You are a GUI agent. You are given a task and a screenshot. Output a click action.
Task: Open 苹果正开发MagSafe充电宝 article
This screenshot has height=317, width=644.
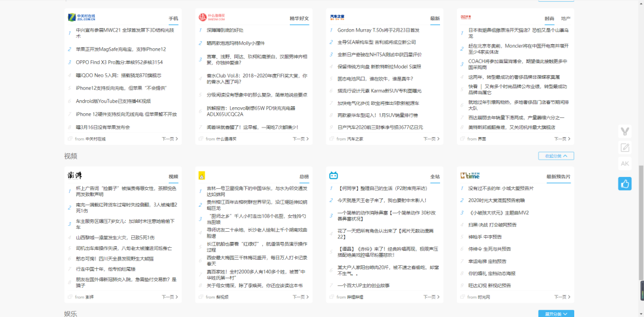[x=120, y=49]
